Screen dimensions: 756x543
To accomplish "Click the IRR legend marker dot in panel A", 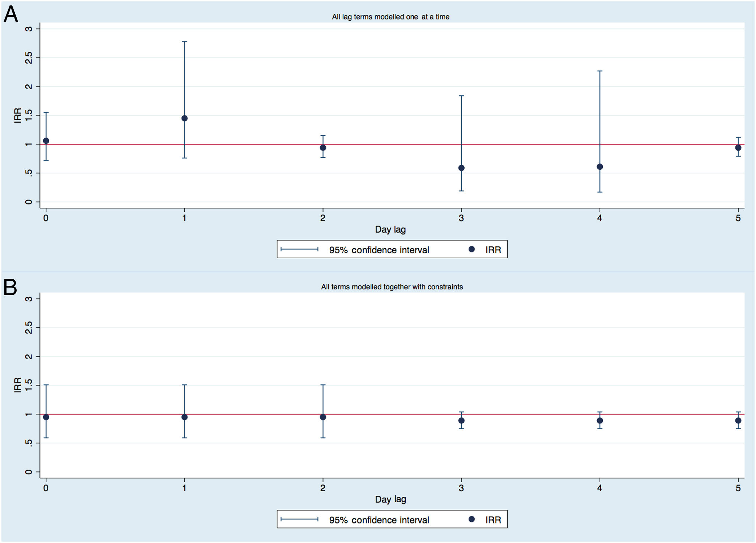I will [471, 249].
